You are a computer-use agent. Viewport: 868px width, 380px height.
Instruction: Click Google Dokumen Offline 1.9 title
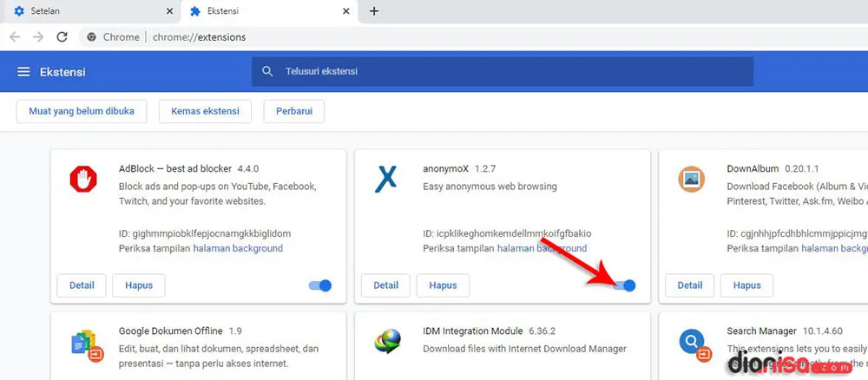click(x=181, y=331)
